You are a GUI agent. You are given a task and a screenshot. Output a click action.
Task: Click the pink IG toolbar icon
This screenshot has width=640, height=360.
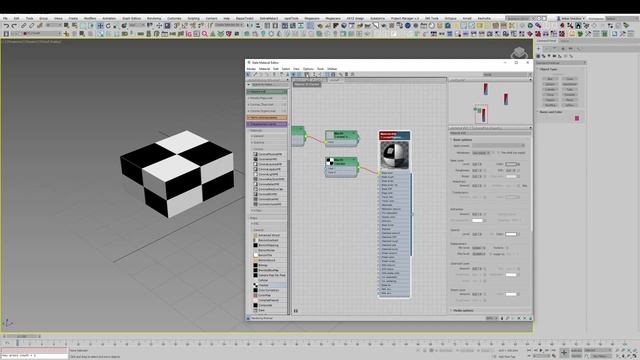189,34
